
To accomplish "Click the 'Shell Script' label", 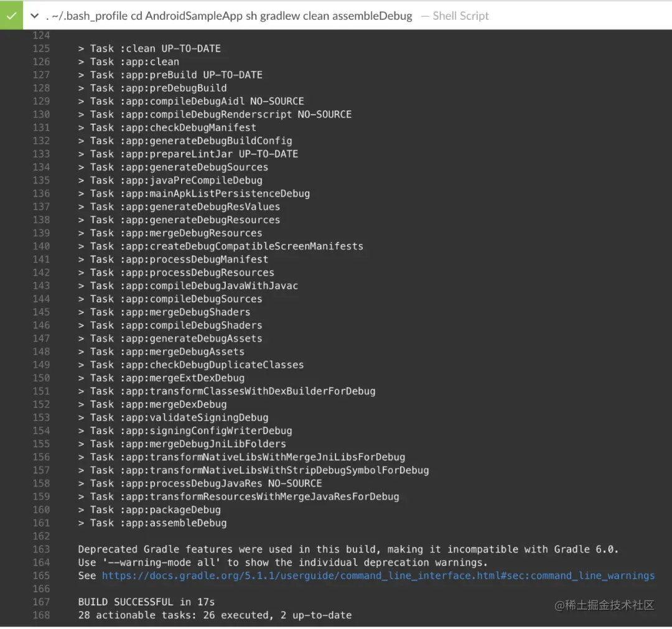I will 460,16.
